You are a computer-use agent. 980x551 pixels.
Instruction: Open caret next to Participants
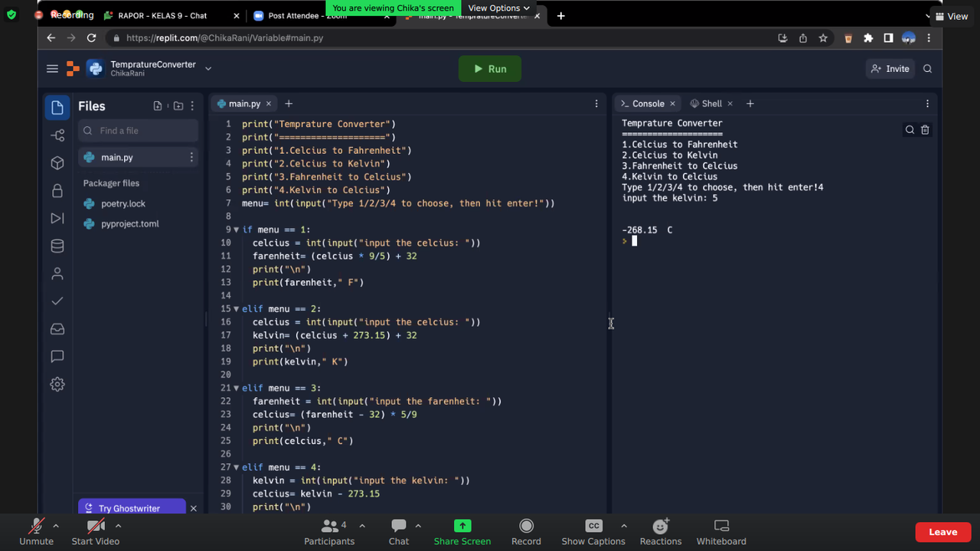pos(362,526)
